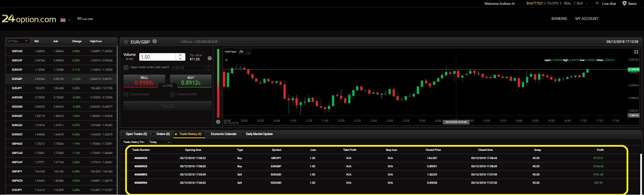
Task: Toggle the eye icon on the chart
Action: tap(226, 60)
